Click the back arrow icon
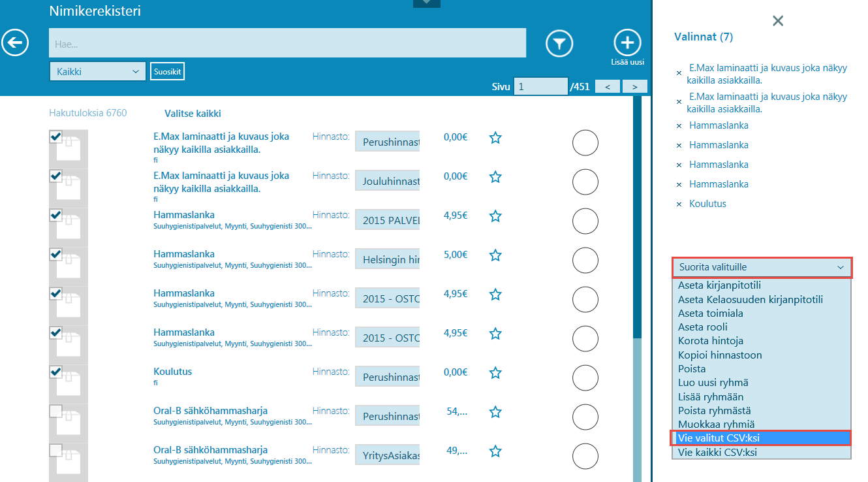Viewport: 868px width, 482px height. tap(15, 43)
